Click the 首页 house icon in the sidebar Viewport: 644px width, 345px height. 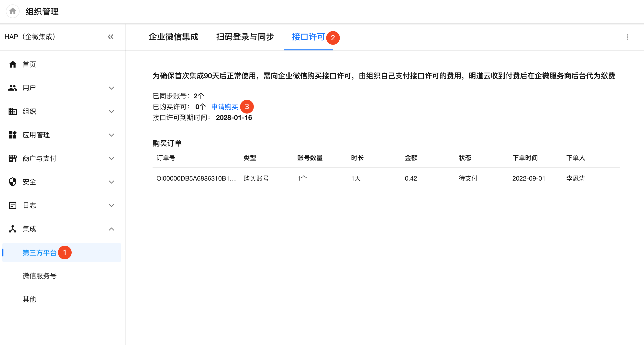12,64
